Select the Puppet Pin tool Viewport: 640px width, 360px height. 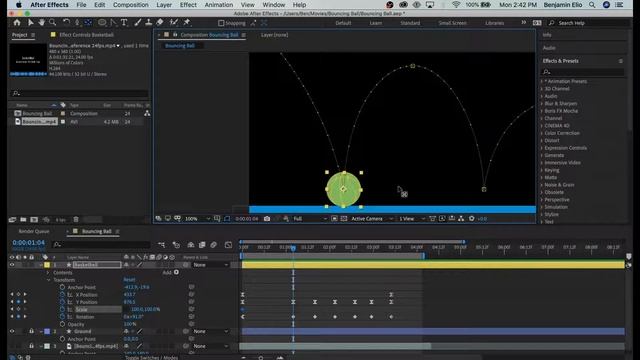tap(187, 23)
